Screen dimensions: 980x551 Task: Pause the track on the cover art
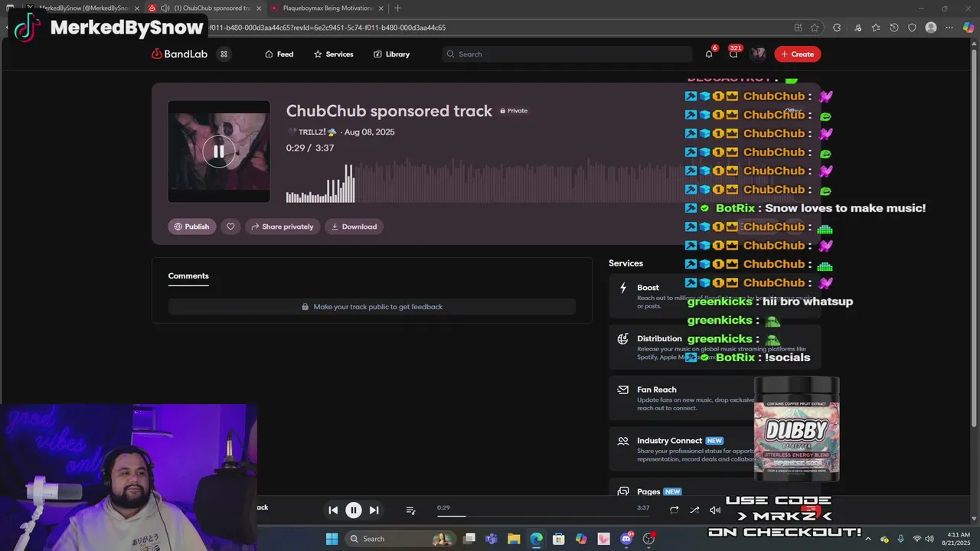[219, 152]
